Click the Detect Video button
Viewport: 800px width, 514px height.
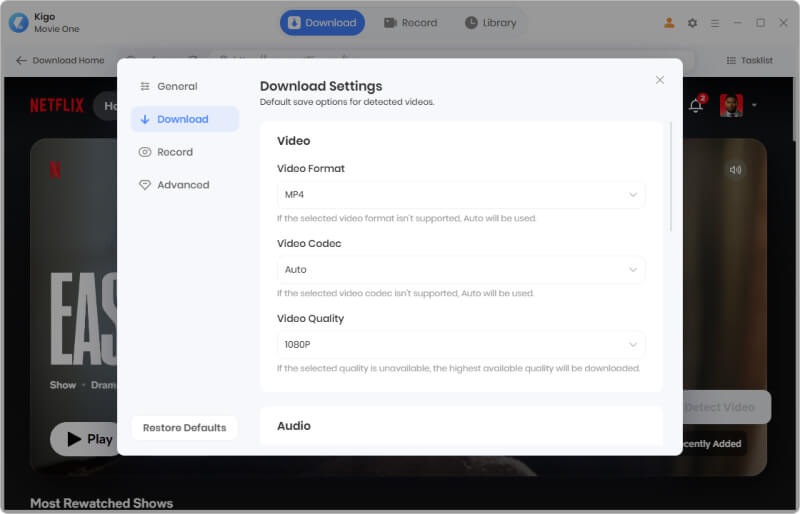click(727, 407)
